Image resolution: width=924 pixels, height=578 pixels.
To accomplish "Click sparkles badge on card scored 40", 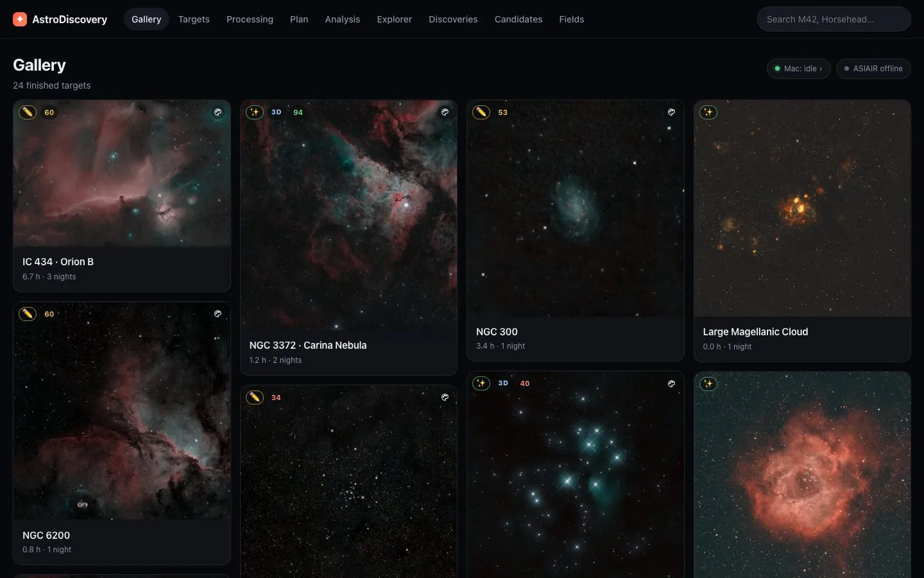I will point(481,383).
